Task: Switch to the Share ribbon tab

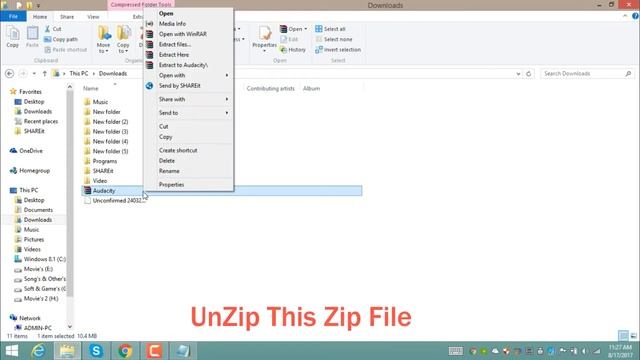Action: click(67, 17)
